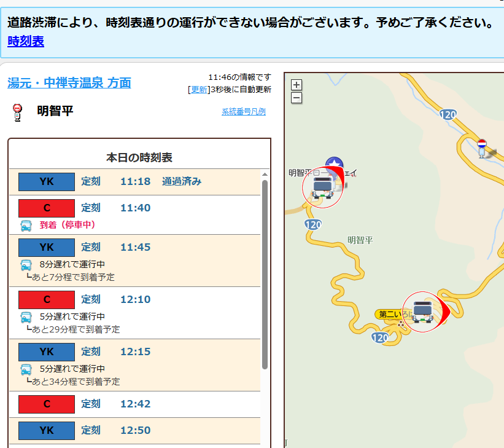Viewport: 504px width, 448px height.
Task: Select the red C badge for 12:10
Action: [x=47, y=299]
